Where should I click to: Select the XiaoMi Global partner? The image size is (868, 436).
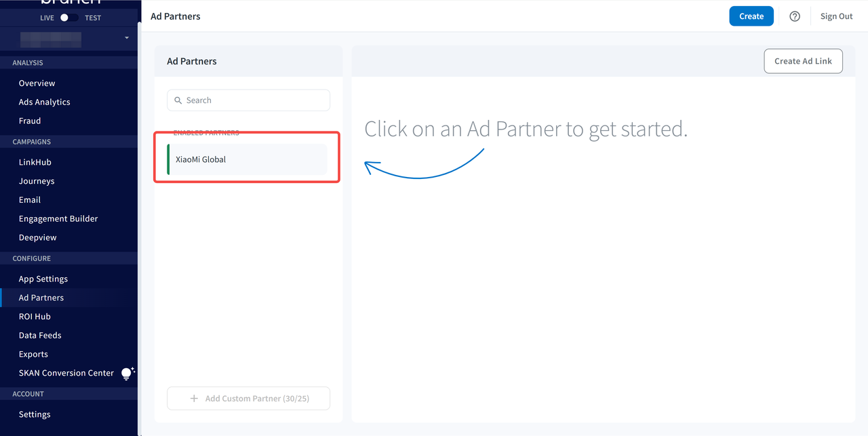coord(248,159)
